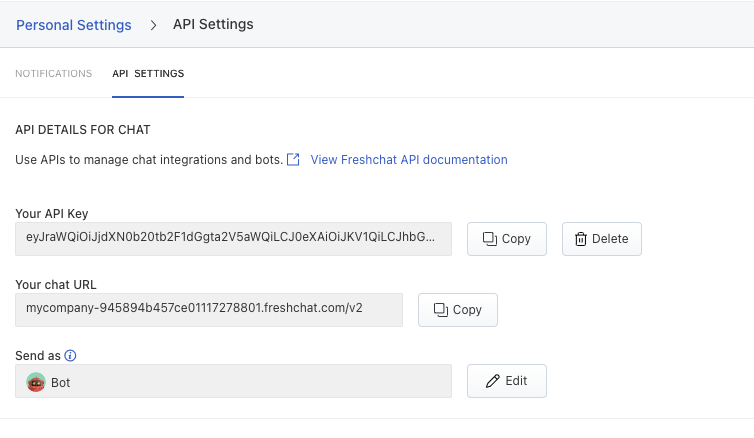The image size is (754, 438).
Task: Select the API Settings tab
Action: [x=148, y=74]
